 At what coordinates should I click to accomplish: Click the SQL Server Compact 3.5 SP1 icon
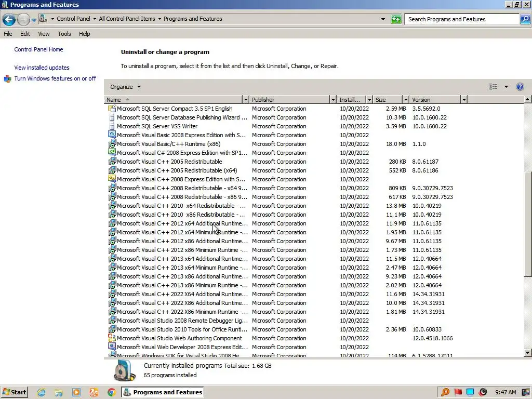(x=112, y=108)
